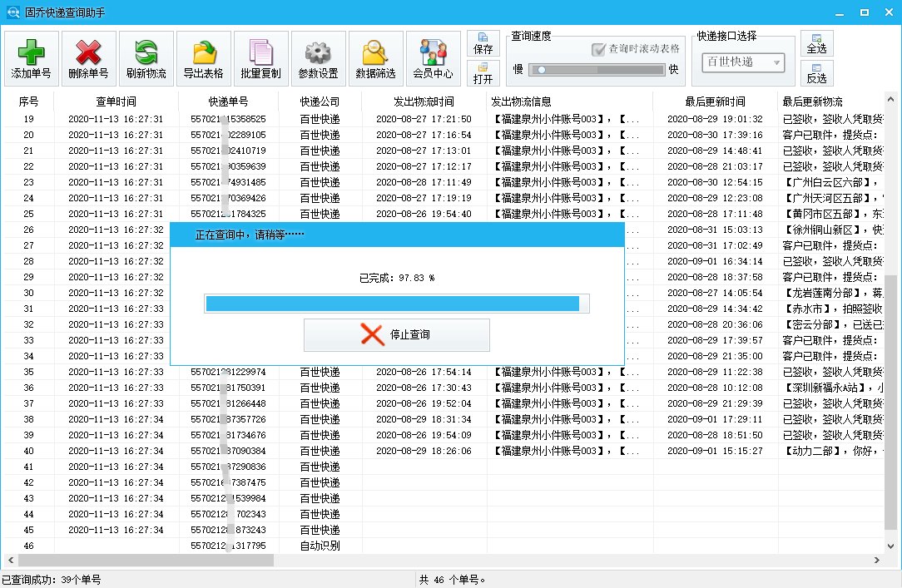Open 批量复制 batch copy tool
The width and height of the screenshot is (902, 588).
(260, 58)
